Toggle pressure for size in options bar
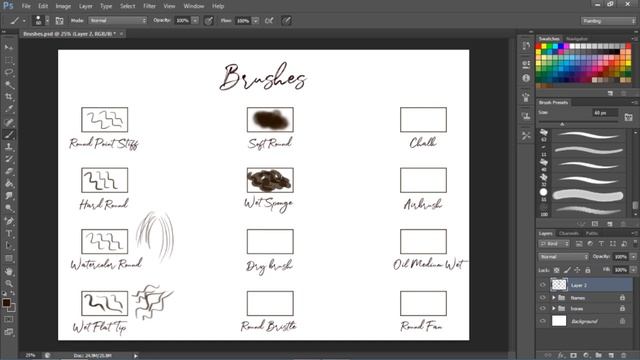This screenshot has height=360, width=640. tap(287, 20)
